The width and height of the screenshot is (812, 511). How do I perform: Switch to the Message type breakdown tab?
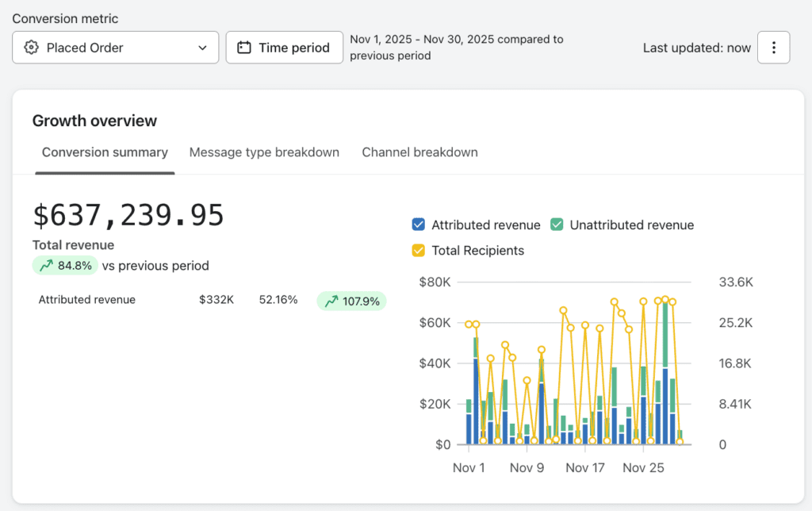264,152
